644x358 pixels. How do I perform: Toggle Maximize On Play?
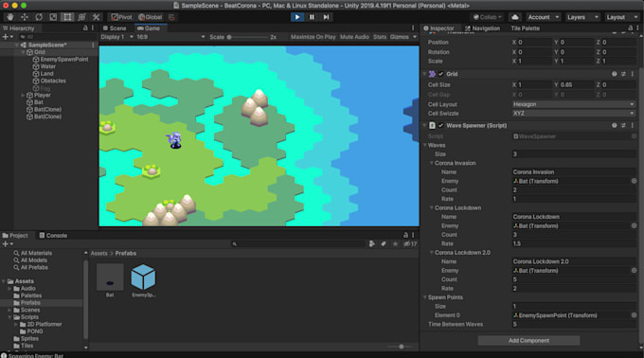313,37
